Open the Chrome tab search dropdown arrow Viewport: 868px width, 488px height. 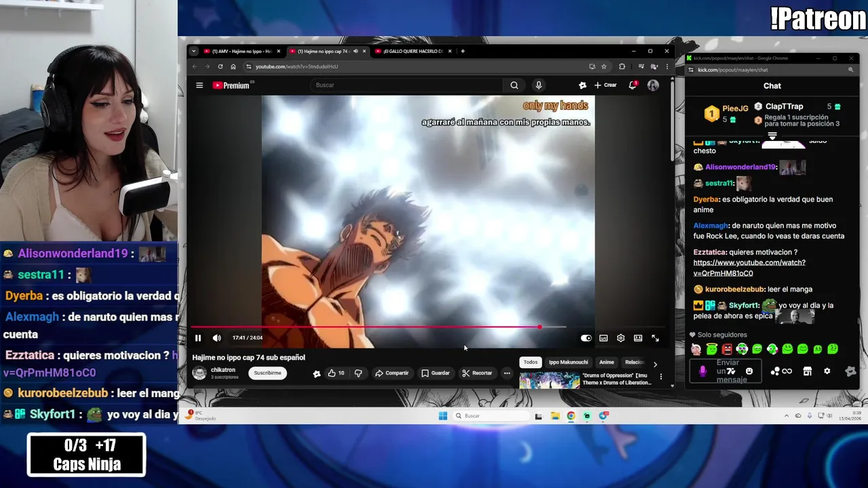click(194, 51)
